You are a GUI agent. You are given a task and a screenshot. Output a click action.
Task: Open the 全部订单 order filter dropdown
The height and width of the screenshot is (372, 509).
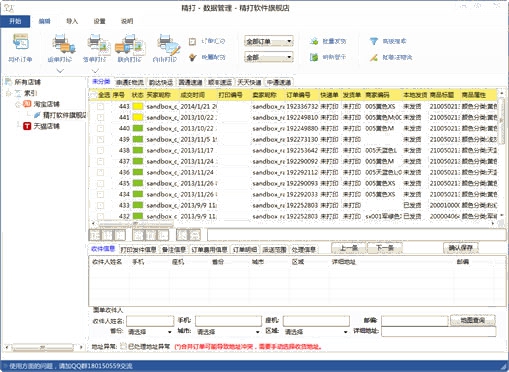269,42
